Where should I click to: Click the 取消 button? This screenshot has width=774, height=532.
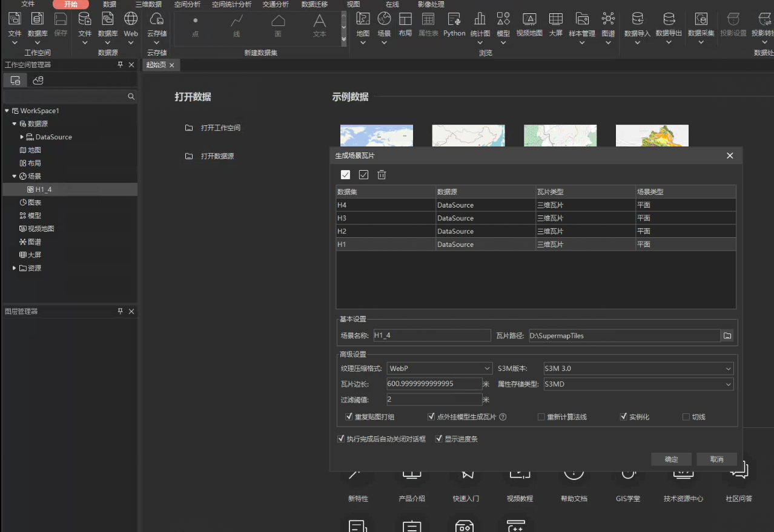tap(716, 459)
